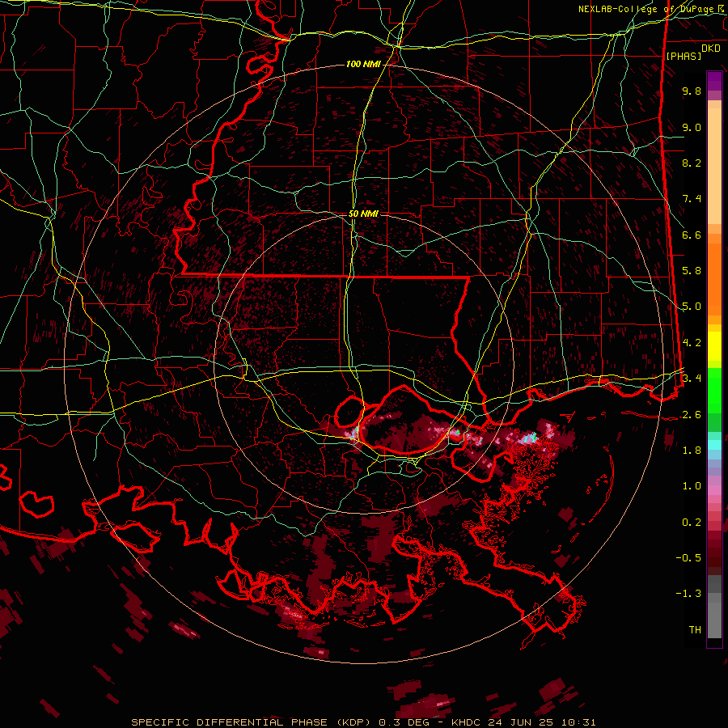Viewport: 728px width, 728px height.
Task: Click the 100 NMI range ring label
Action: [x=363, y=64]
